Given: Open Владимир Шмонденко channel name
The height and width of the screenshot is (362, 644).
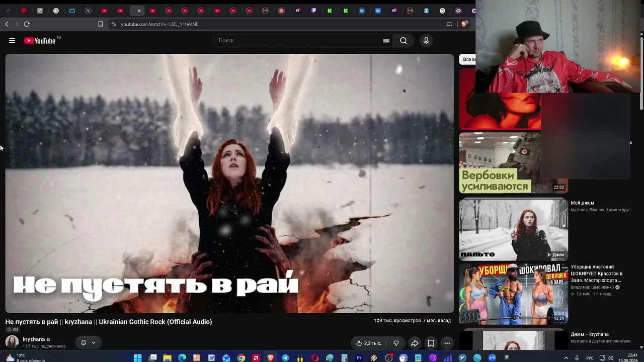Looking at the screenshot, I should pos(592,287).
